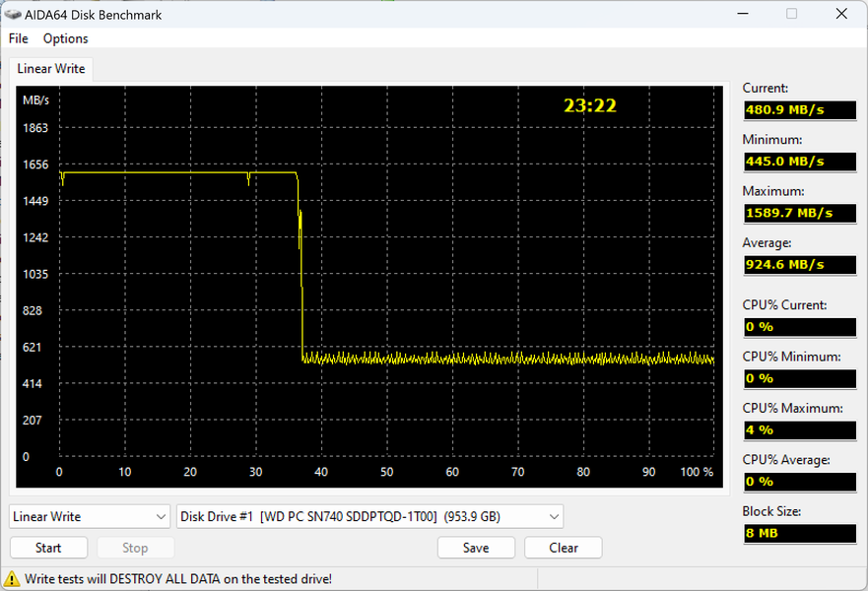This screenshot has height=591, width=868.
Task: Minimize the AIDA64 Disk Benchmark window
Action: point(743,13)
